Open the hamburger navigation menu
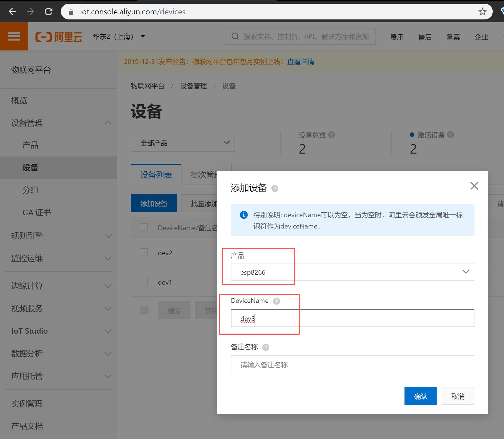504x439 pixels. click(x=14, y=36)
